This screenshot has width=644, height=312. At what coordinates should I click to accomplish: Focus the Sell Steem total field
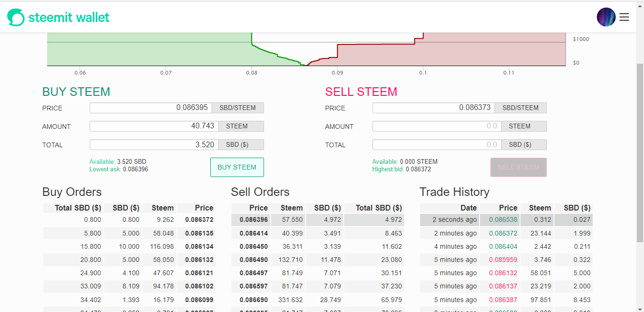pos(437,144)
